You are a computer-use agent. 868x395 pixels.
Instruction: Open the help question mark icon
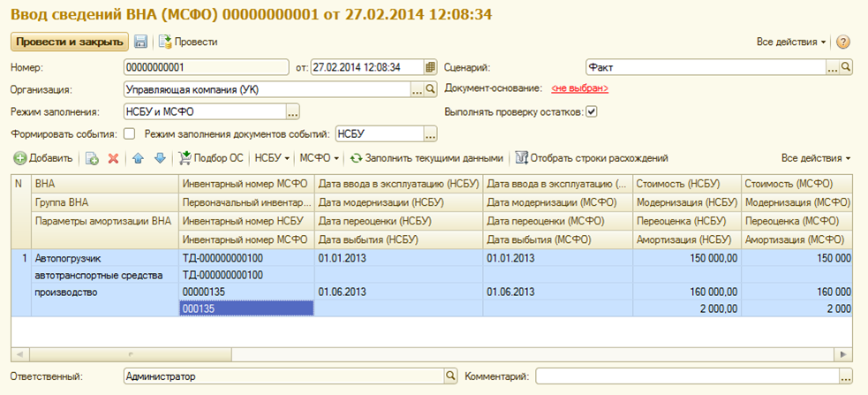842,42
